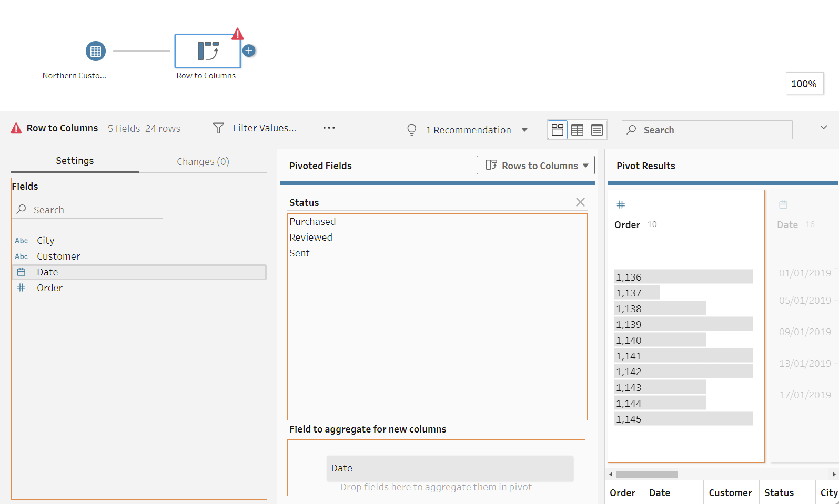Viewport: 839px width, 504px height.
Task: Expand the 1 Recommendation dropdown arrow
Action: click(524, 130)
